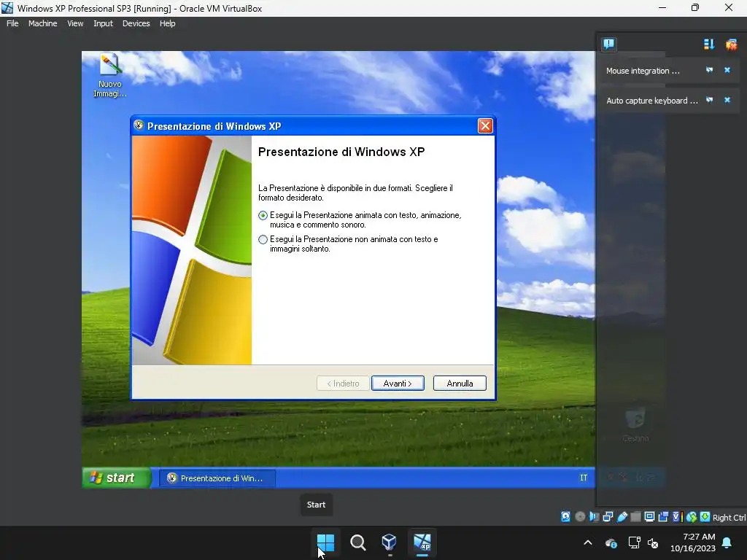
Task: Dismiss the Auto capture keyboard notification
Action: 727,100
